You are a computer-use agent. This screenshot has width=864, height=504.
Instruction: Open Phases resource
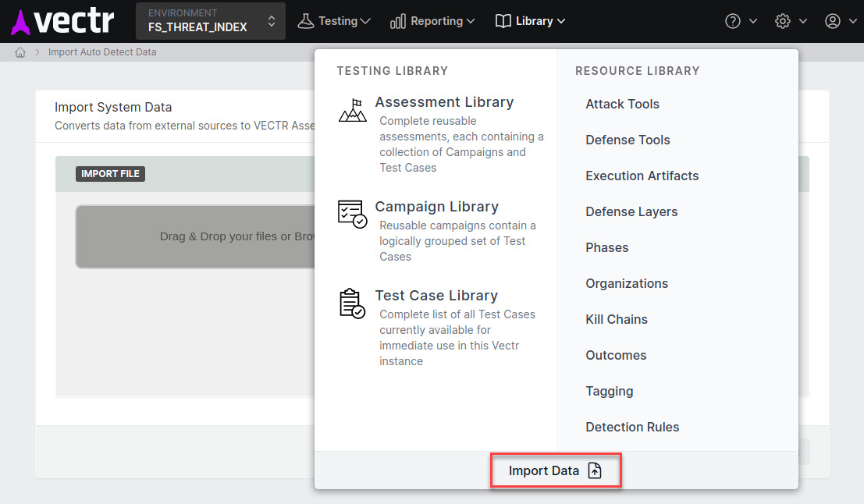606,247
